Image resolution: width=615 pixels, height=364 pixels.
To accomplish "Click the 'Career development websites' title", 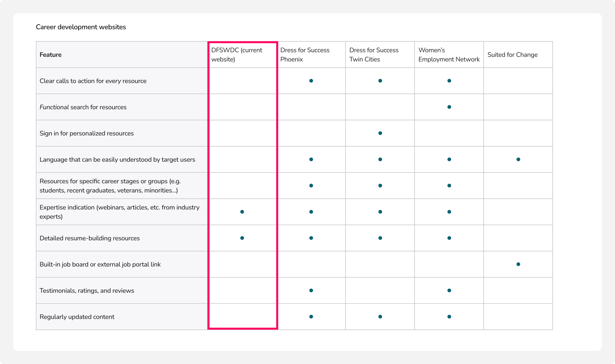I will click(x=81, y=27).
